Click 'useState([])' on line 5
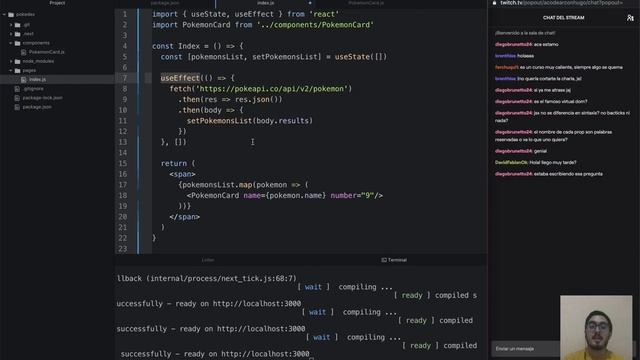The width and height of the screenshot is (640, 360). point(361,57)
